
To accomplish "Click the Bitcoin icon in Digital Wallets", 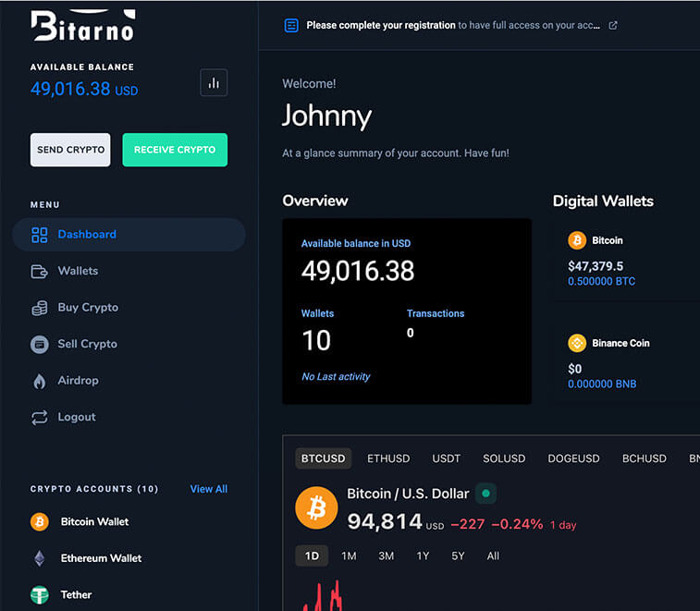I will tap(577, 240).
